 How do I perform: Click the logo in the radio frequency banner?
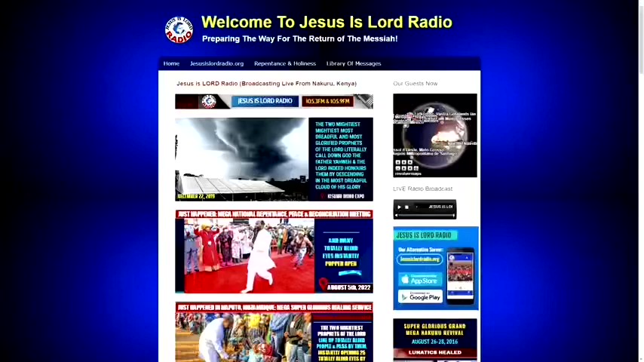[209, 102]
